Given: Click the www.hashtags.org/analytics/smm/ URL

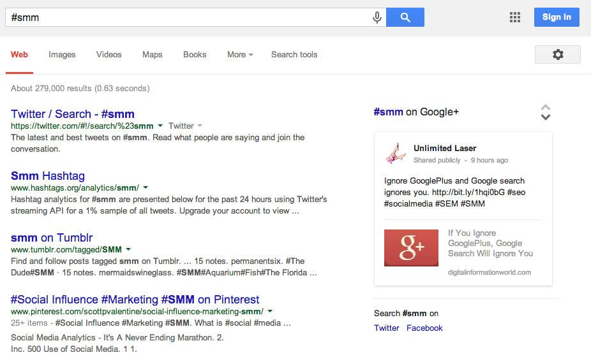Looking at the screenshot, I should (75, 187).
